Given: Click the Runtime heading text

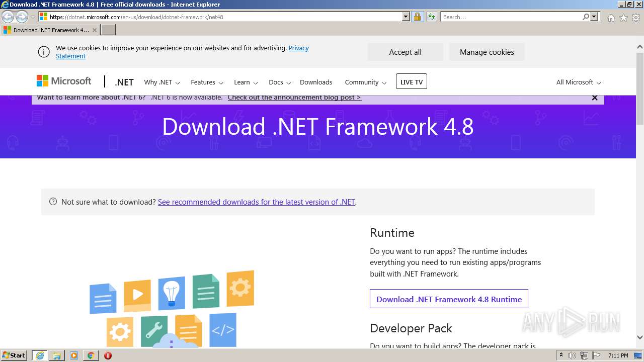Looking at the screenshot, I should pyautogui.click(x=392, y=233).
